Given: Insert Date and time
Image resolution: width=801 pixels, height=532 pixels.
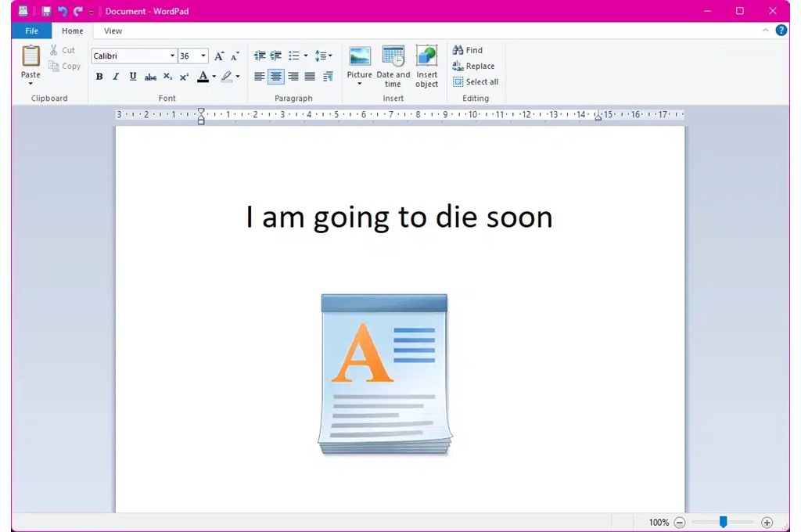Looking at the screenshot, I should coord(393,66).
